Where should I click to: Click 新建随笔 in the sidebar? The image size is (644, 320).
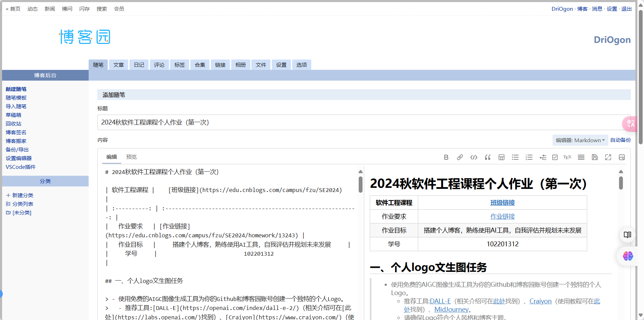click(x=16, y=89)
